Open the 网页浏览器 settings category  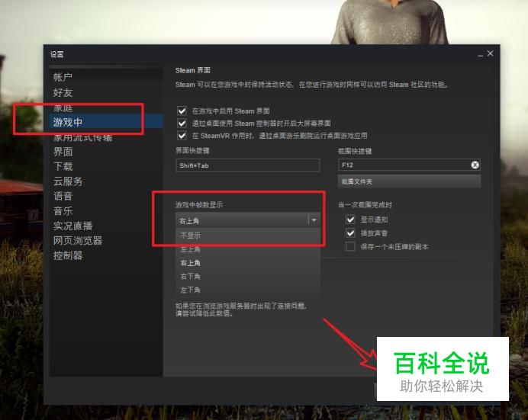(78, 240)
